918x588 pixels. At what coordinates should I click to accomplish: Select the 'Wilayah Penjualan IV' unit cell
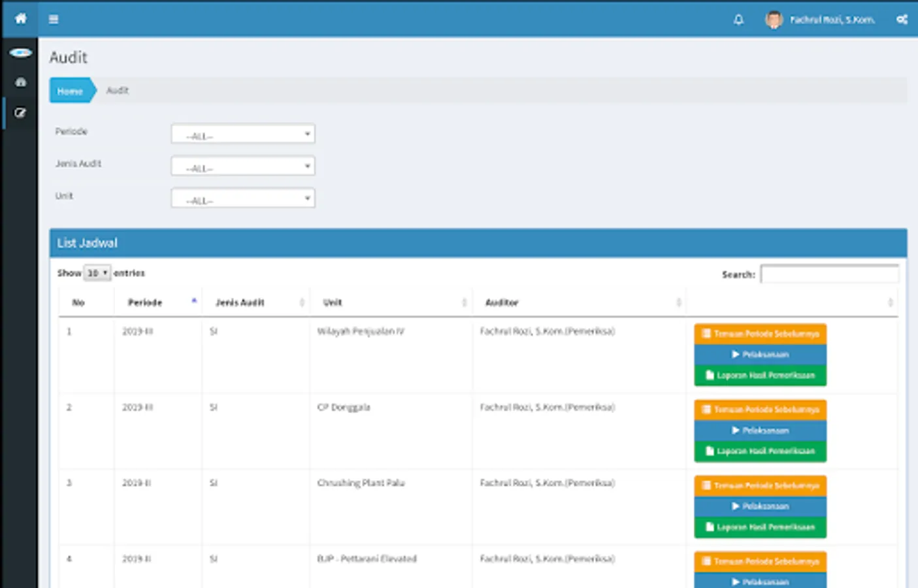(x=361, y=331)
